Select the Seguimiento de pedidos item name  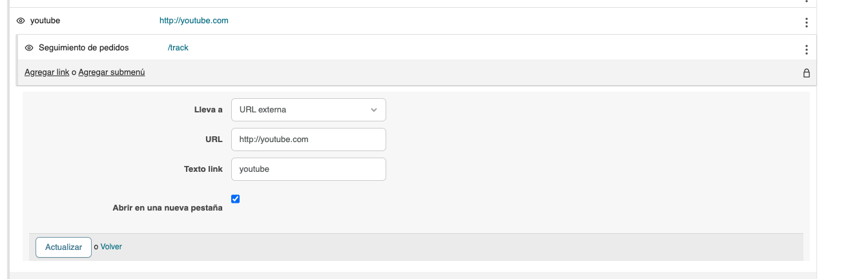pos(84,48)
